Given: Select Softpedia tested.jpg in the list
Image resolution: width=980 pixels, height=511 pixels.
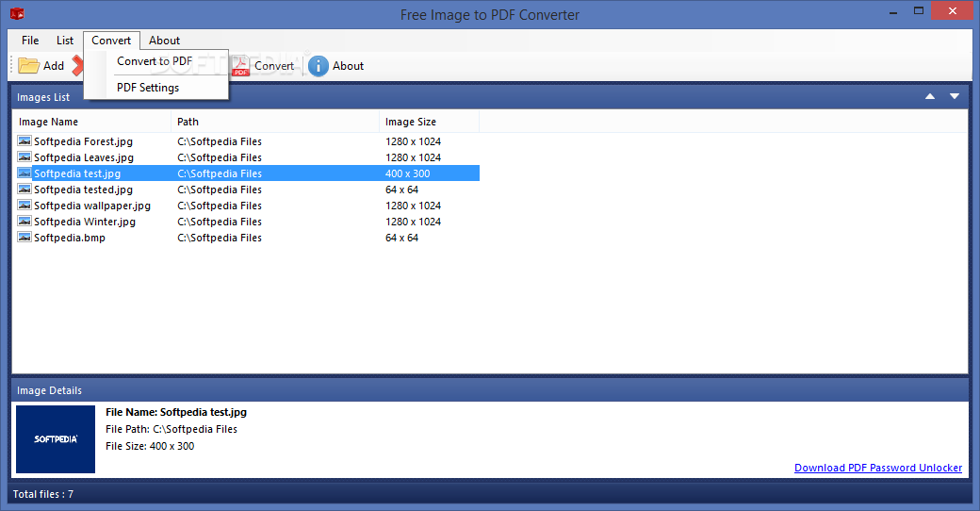Looking at the screenshot, I should [83, 190].
